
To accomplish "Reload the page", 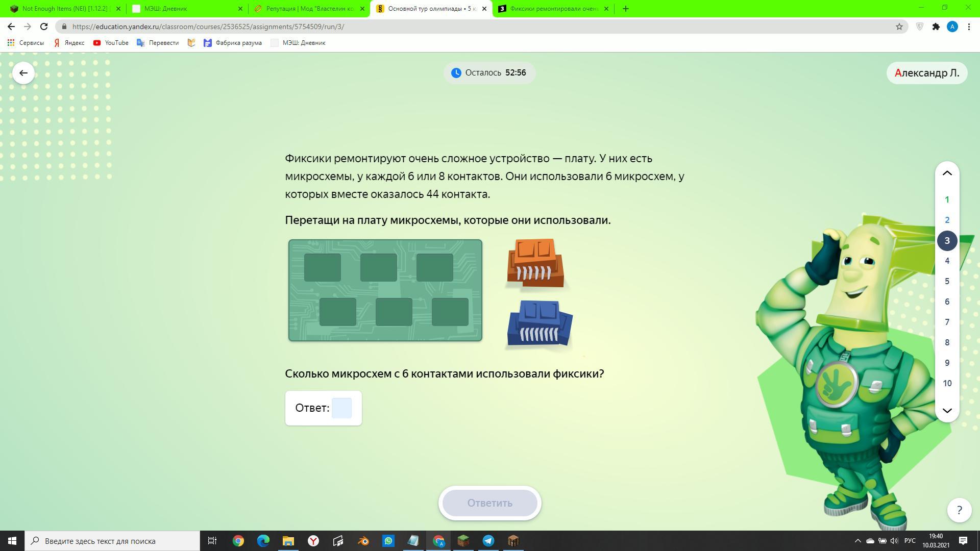I will pyautogui.click(x=44, y=27).
